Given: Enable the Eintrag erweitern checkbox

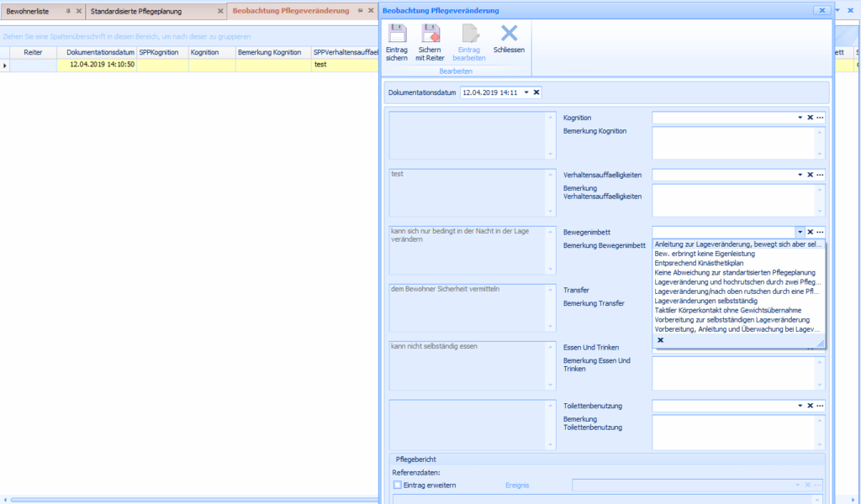Looking at the screenshot, I should click(398, 485).
